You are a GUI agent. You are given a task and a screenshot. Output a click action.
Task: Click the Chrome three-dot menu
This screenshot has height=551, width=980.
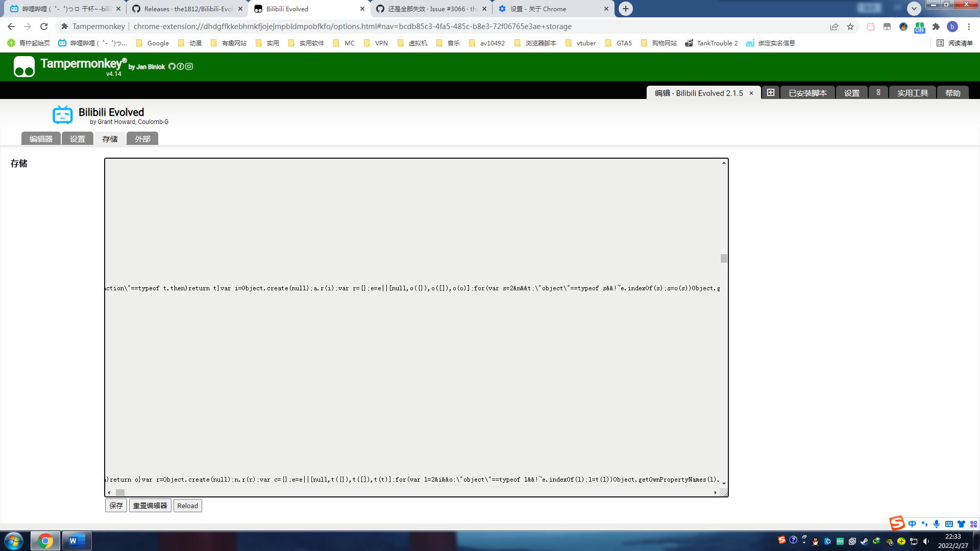(969, 27)
